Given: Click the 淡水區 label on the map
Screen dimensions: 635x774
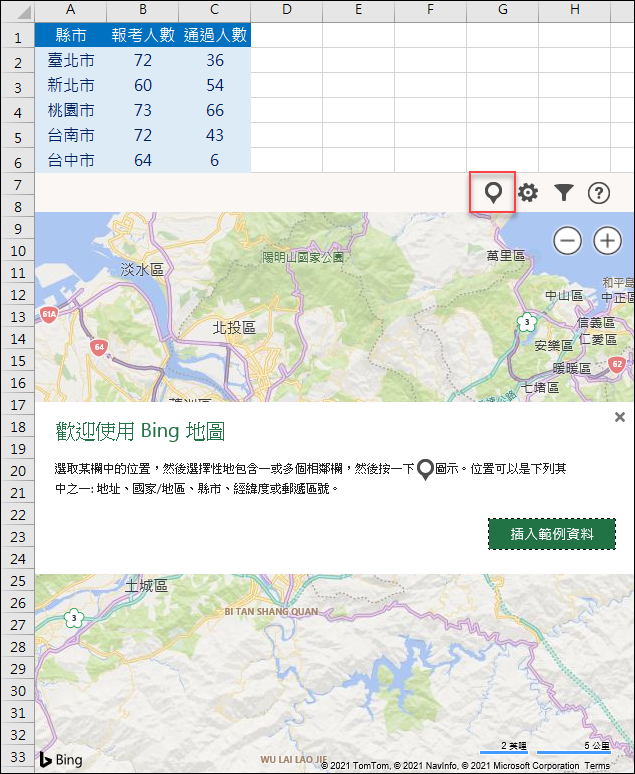Looking at the screenshot, I should coord(142,270).
